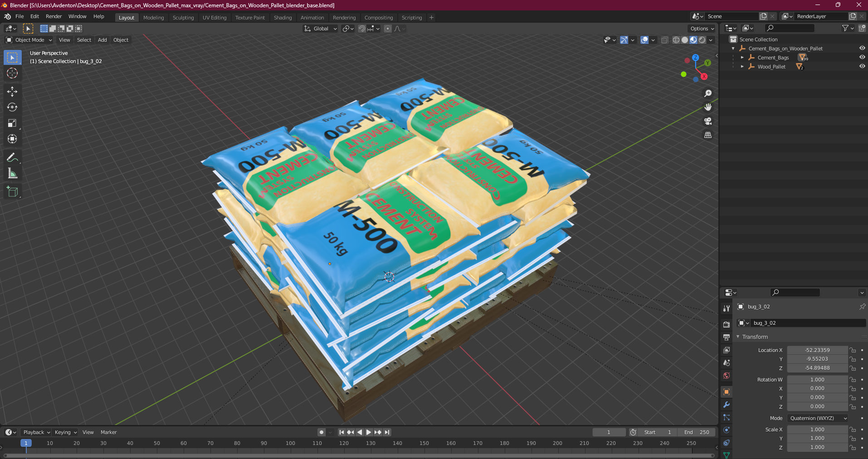The image size is (868, 459).
Task: Open the Object Mode dropdown
Action: coord(29,40)
